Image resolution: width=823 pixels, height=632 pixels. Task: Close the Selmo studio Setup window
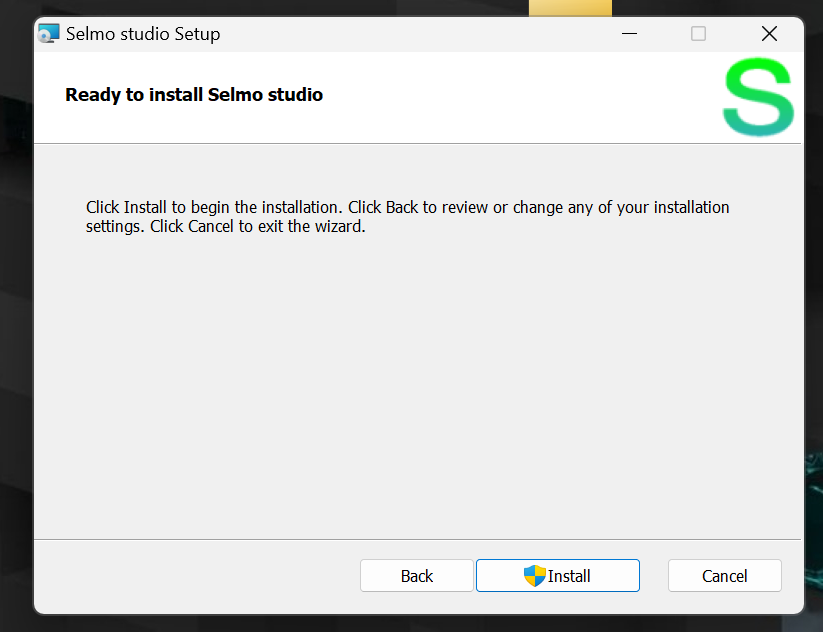point(769,34)
